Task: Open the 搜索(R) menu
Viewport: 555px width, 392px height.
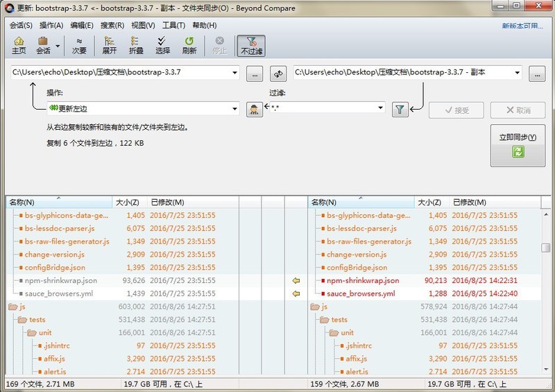Action: 112,26
